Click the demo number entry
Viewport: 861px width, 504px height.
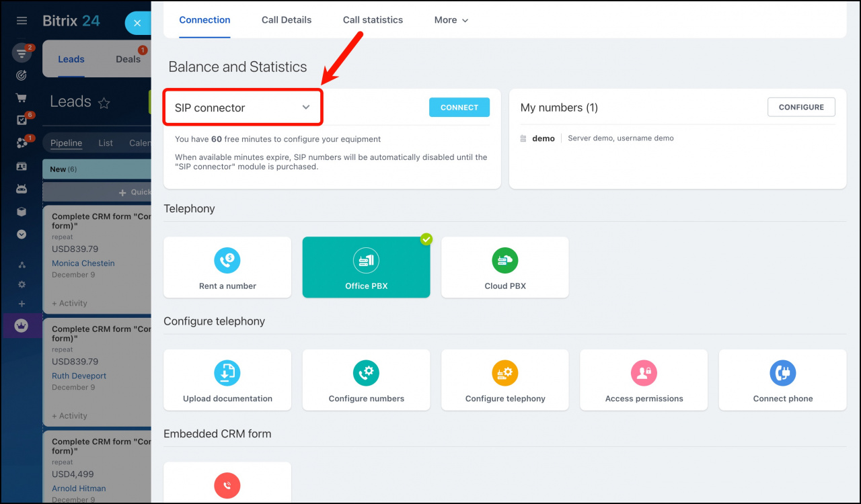[544, 138]
